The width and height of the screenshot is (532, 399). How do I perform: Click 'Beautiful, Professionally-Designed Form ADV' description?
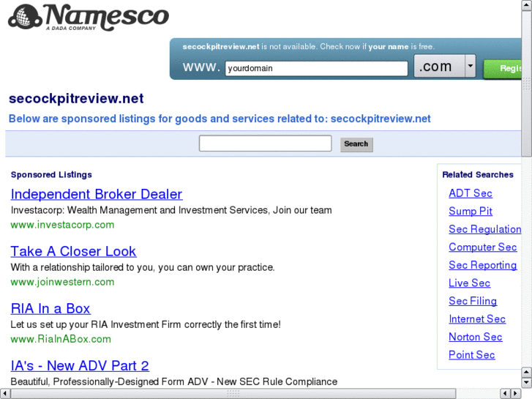pyautogui.click(x=173, y=381)
